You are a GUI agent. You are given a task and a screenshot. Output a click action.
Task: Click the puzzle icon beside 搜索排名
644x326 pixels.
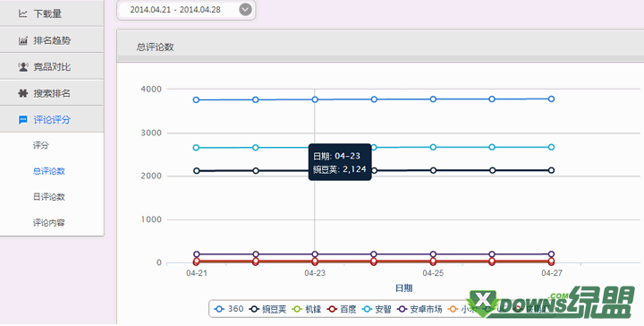[x=23, y=93]
